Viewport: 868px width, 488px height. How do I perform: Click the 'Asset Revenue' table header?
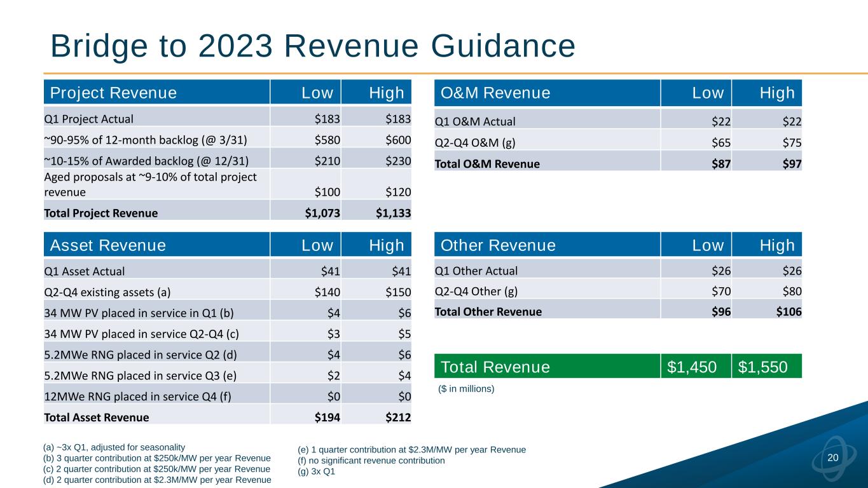point(108,246)
